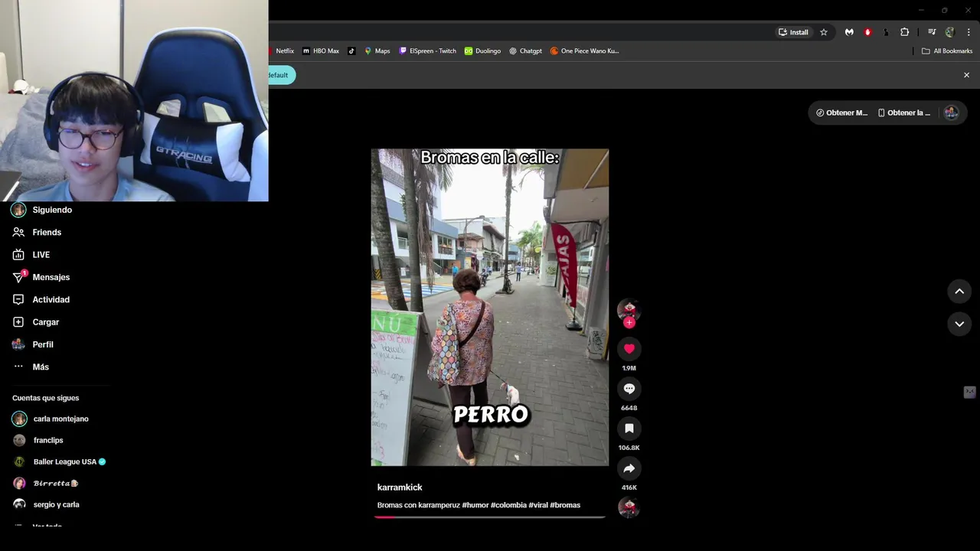Bookmark this page with star icon

tap(824, 32)
